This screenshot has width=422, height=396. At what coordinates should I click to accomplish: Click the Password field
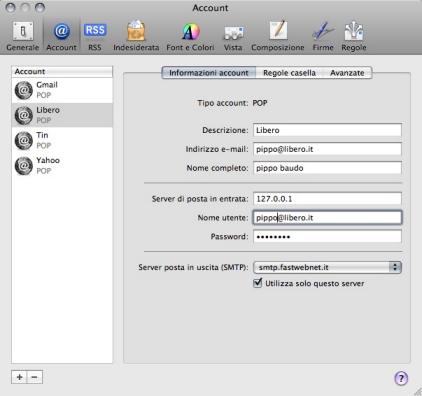327,237
